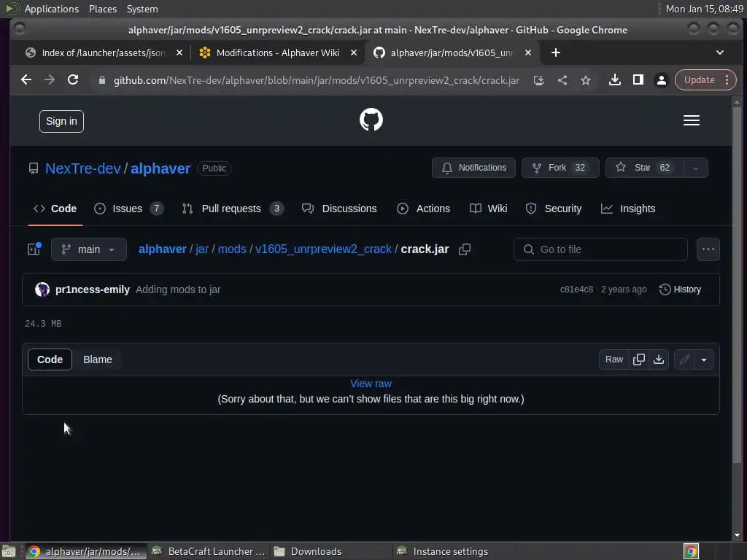Image resolution: width=747 pixels, height=560 pixels.
Task: Open the Issues tab
Action: tap(128, 209)
